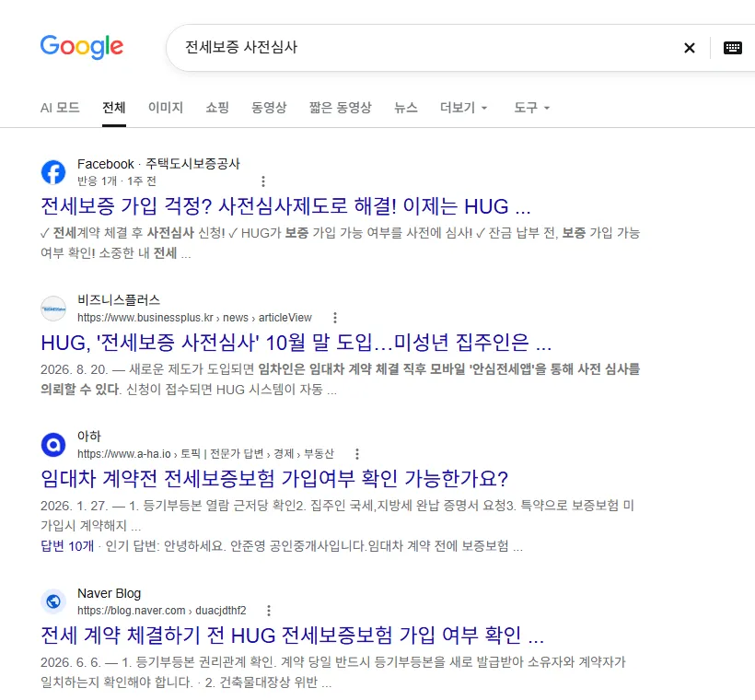This screenshot has height=700, width=755.
Task: Switch to 이미지 tab
Action: (166, 108)
